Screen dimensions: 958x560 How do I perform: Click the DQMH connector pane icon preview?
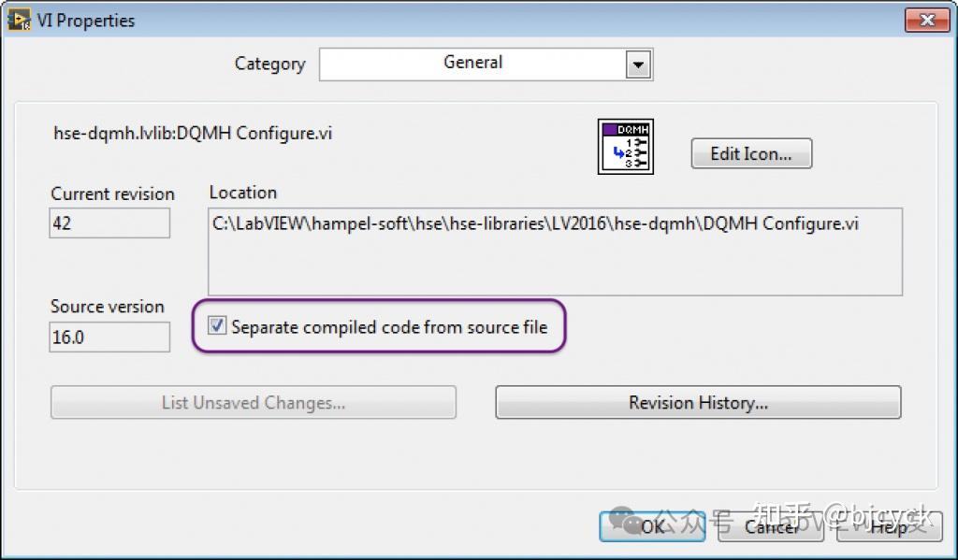(625, 146)
